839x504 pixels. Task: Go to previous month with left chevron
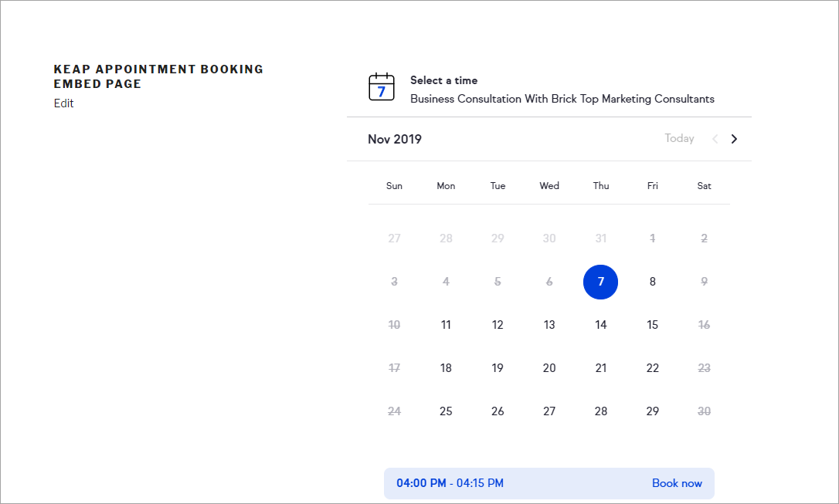(x=715, y=139)
